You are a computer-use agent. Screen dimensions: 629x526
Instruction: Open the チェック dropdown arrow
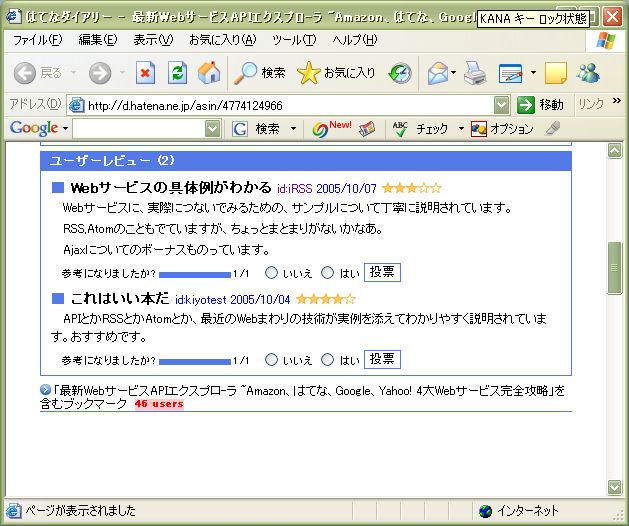click(461, 129)
